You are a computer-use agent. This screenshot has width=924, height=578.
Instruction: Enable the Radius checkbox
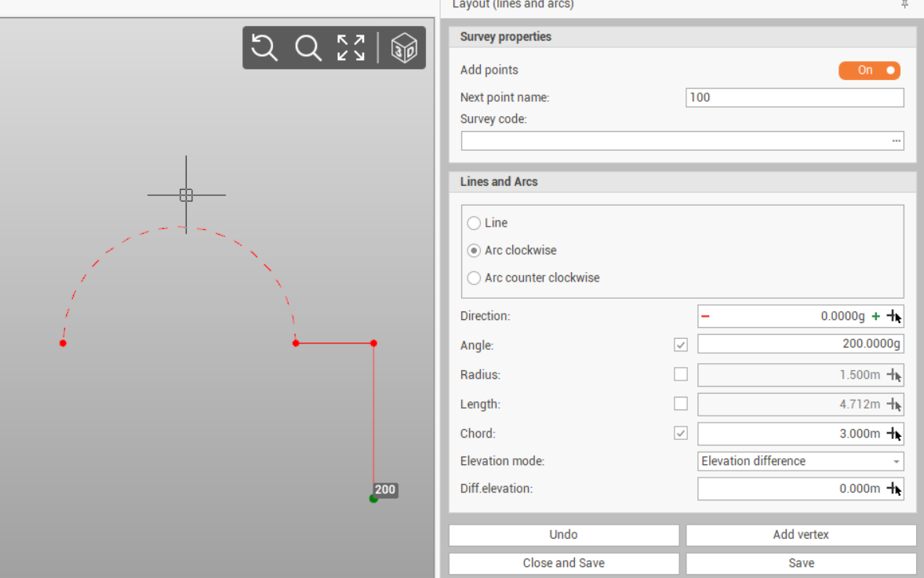(681, 375)
